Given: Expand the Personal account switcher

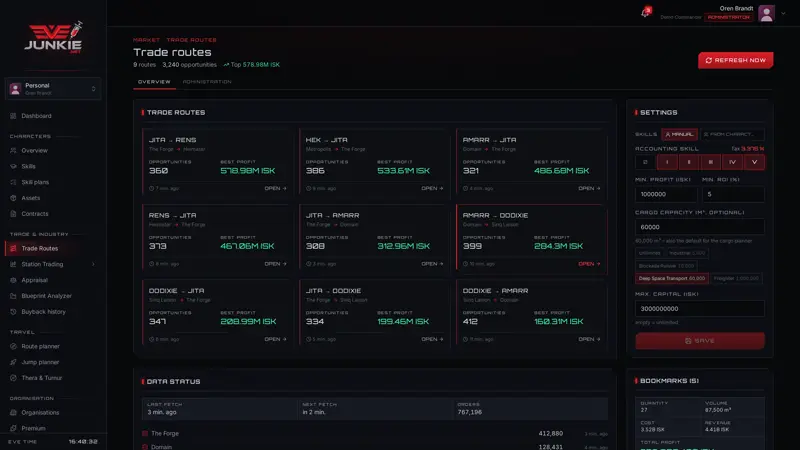Looking at the screenshot, I should point(53,89).
